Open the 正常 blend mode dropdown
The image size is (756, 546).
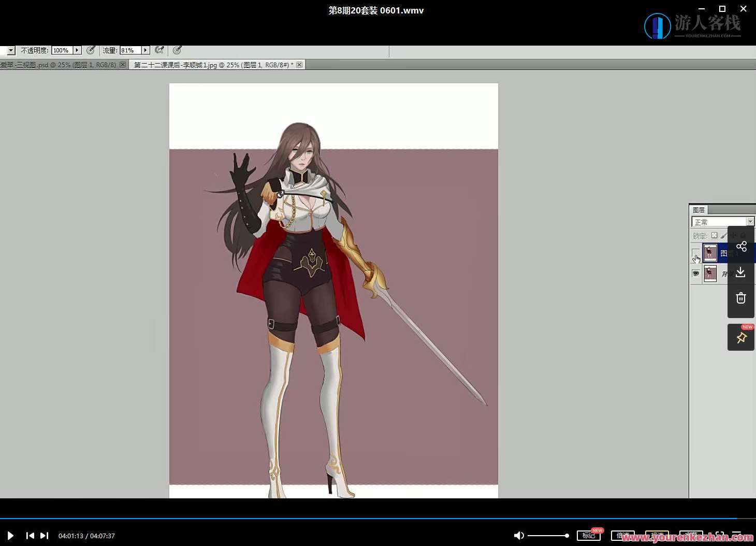[x=750, y=222]
